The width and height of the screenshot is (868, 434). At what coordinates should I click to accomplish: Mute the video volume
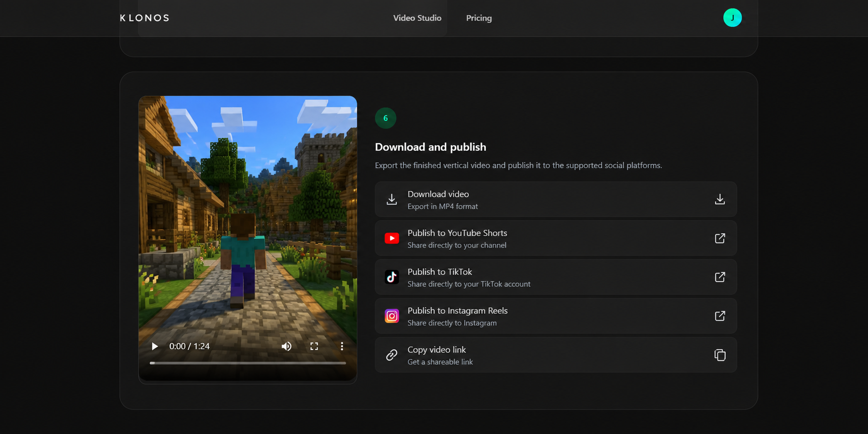(x=287, y=346)
